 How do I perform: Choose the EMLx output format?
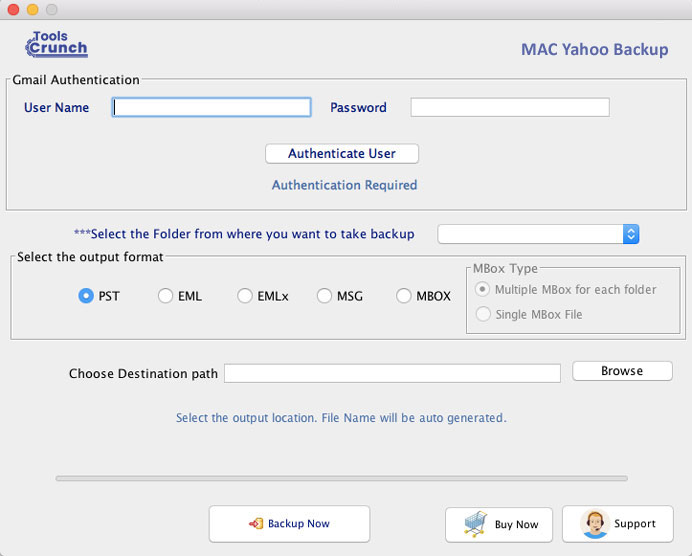pyautogui.click(x=244, y=296)
